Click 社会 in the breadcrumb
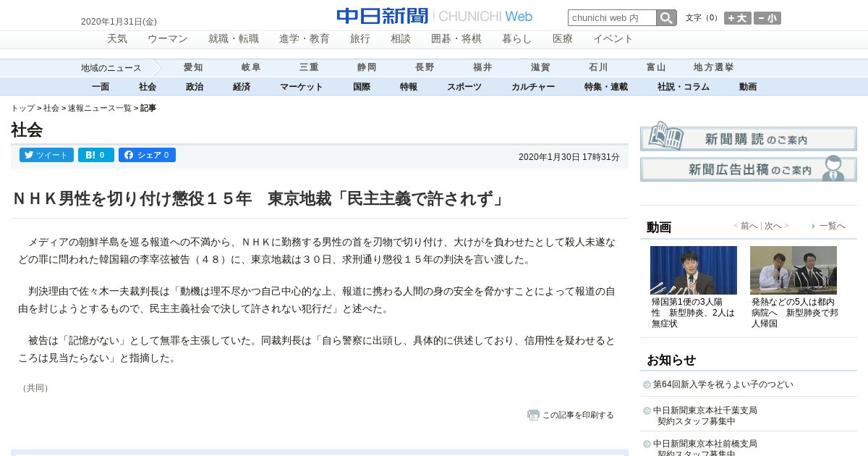868x456 pixels. (x=51, y=108)
